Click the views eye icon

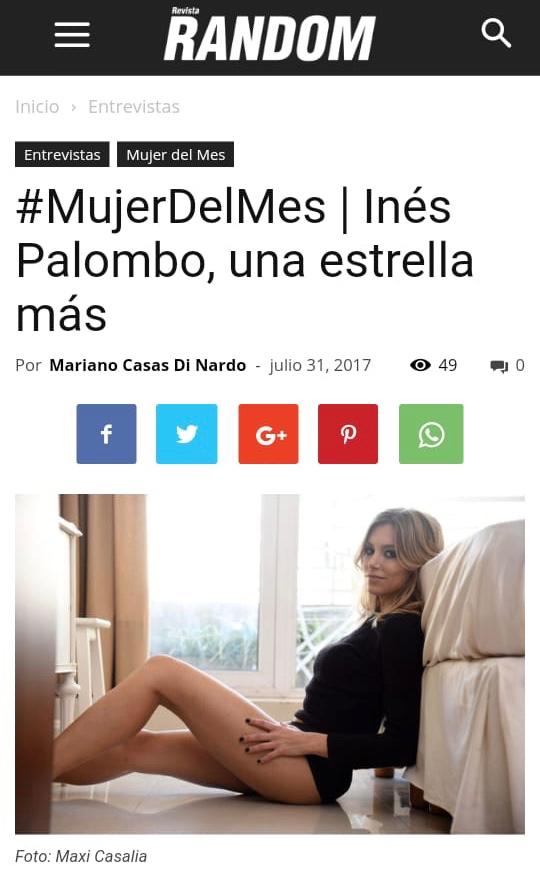coord(420,365)
